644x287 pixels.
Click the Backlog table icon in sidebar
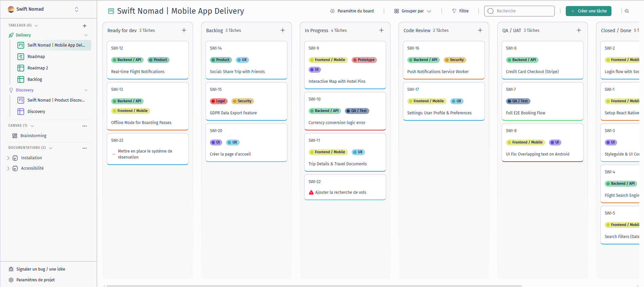pyautogui.click(x=21, y=79)
